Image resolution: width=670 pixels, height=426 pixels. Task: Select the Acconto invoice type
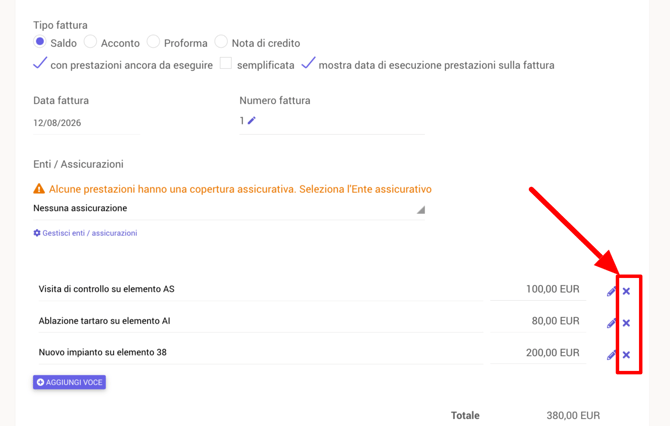point(90,41)
